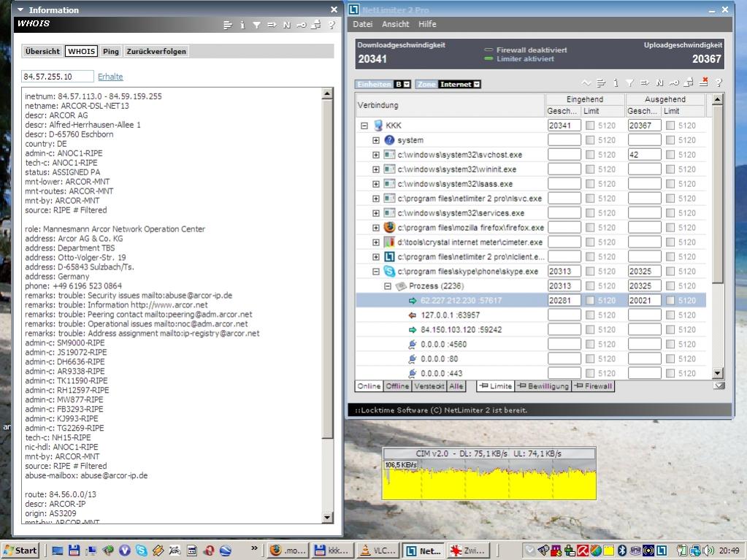Click the Firefox icon beside firefox.exe row
The width and height of the screenshot is (747, 560).
[x=389, y=227]
